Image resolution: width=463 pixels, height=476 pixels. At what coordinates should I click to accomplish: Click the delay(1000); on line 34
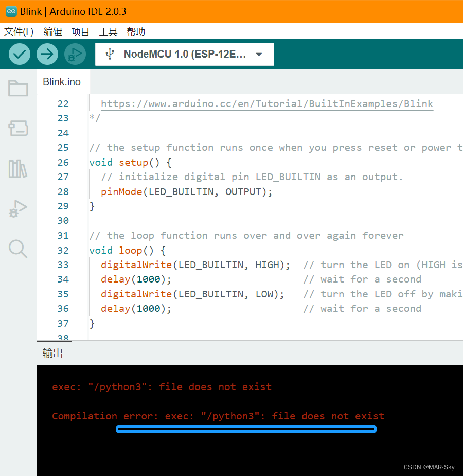pyautogui.click(x=136, y=279)
